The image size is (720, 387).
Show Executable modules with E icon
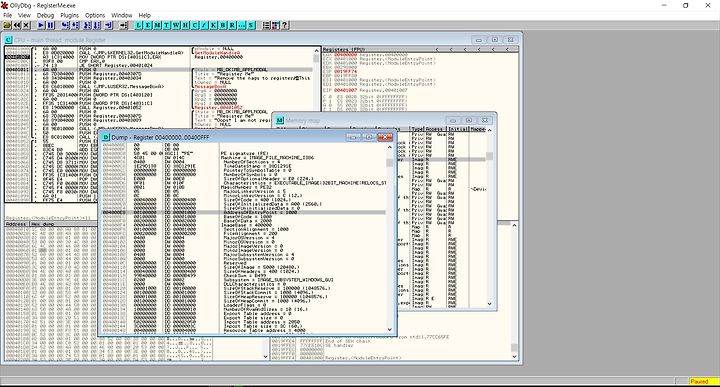pos(148,25)
